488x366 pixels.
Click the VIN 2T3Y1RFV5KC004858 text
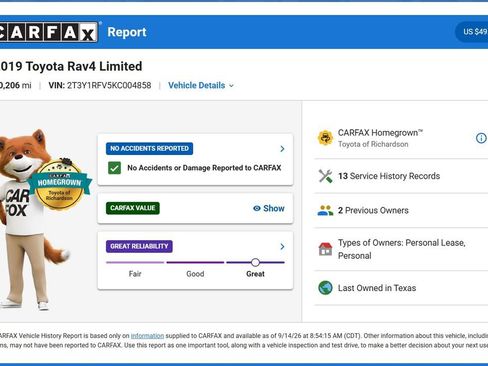click(100, 85)
